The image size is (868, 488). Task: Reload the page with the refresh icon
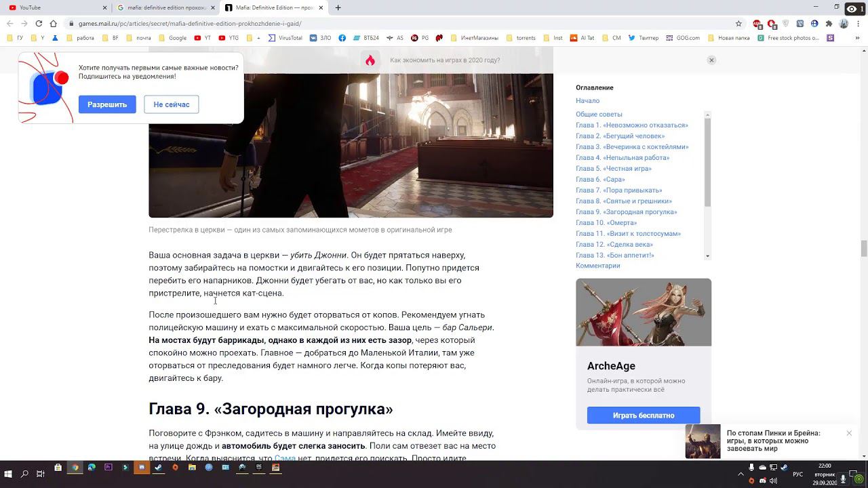tap(39, 23)
